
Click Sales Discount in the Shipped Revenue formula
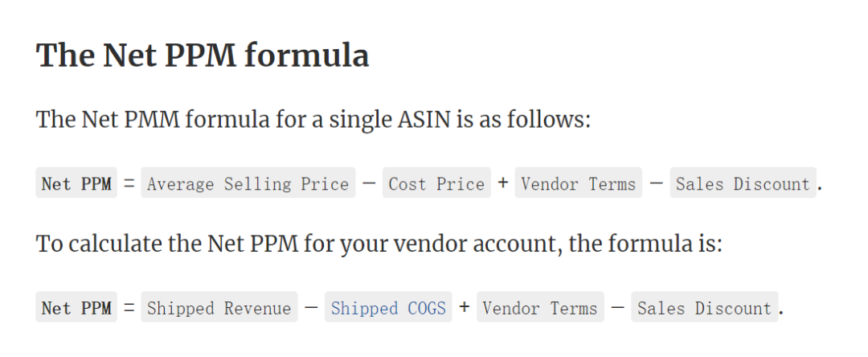704,308
